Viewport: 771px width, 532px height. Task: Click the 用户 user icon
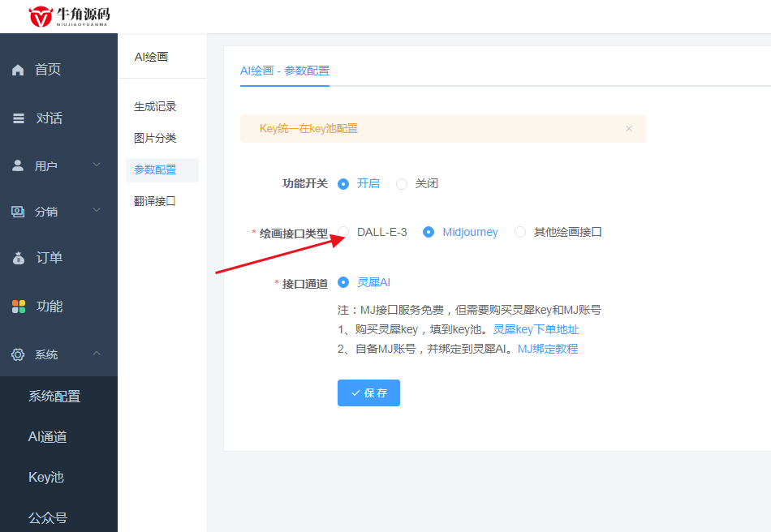(17, 164)
